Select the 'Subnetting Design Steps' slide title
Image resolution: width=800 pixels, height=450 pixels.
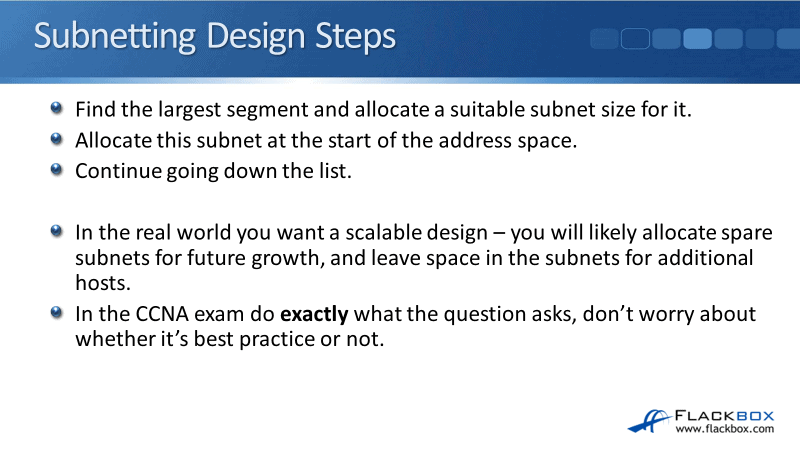coord(215,37)
